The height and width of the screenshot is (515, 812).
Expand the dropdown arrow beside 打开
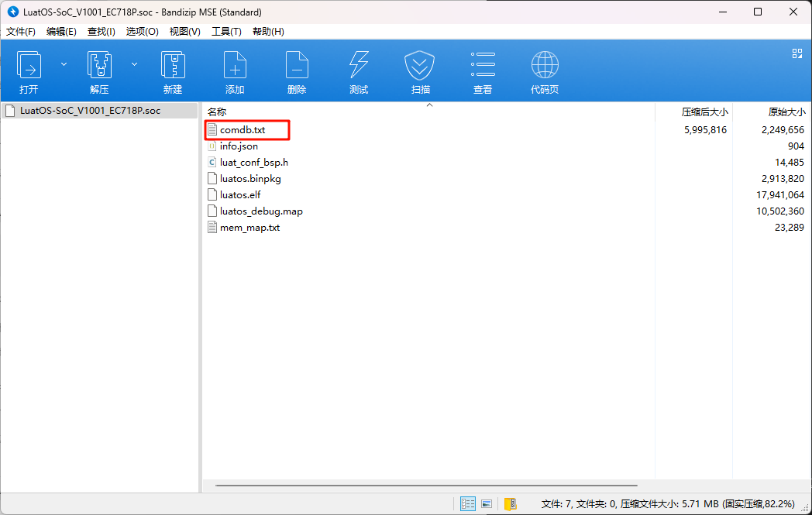point(64,64)
